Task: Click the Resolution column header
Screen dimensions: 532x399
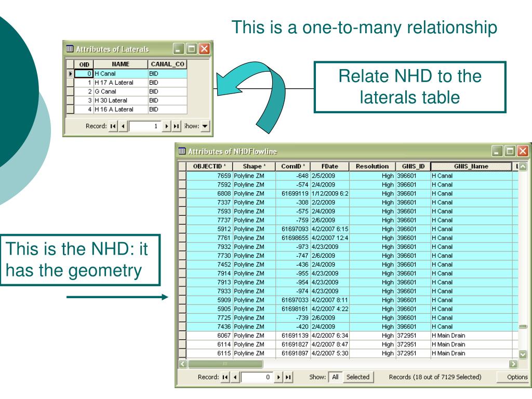Action: [372, 166]
